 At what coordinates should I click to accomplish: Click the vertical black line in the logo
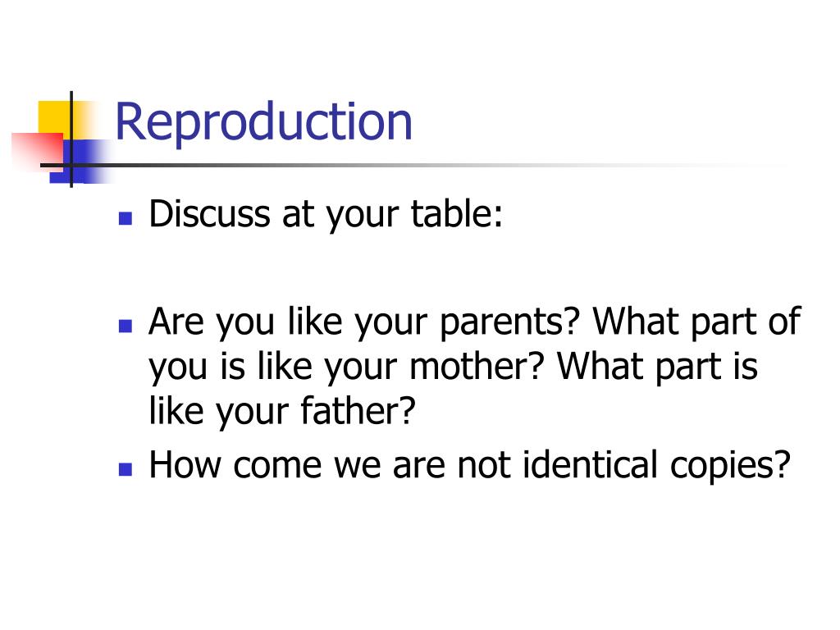coord(71,139)
